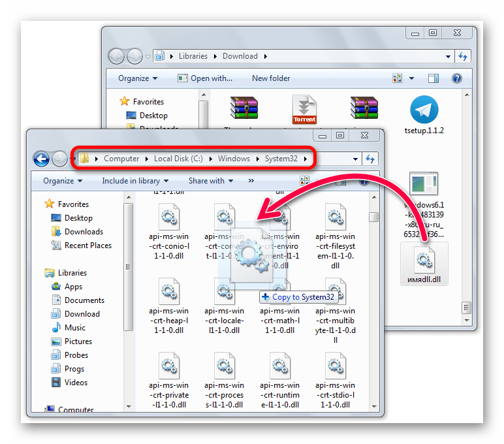Open Include in library dropdown
Screen dimensions: 504x444
[x=135, y=181]
